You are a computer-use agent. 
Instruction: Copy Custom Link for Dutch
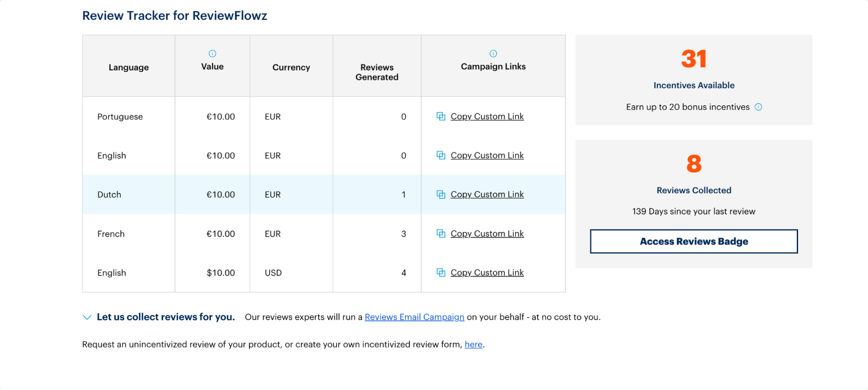487,195
